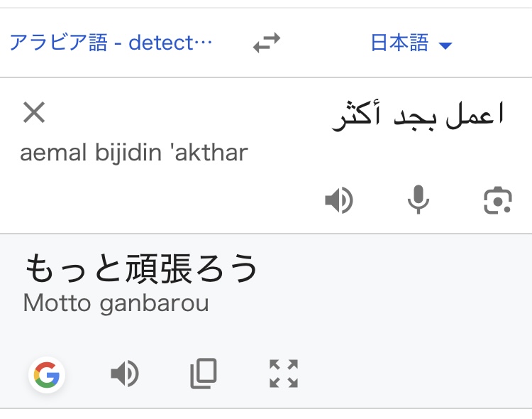The height and width of the screenshot is (419, 532).
Task: Copy the Japanese translation
Action: pyautogui.click(x=204, y=374)
